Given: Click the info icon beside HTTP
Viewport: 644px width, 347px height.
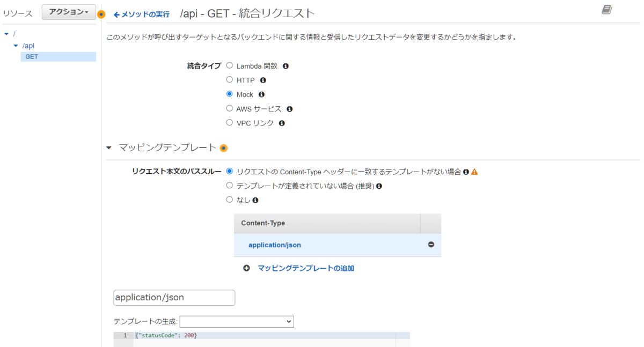Looking at the screenshot, I should tap(263, 80).
